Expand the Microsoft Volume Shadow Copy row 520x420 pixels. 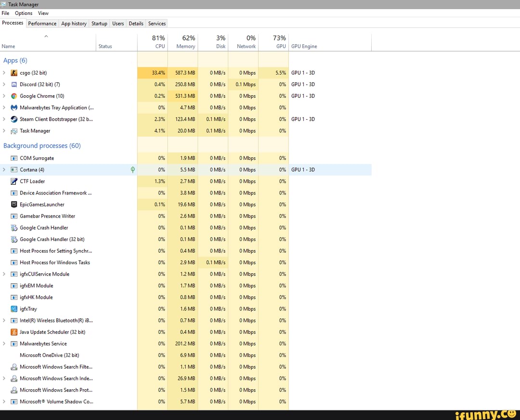pyautogui.click(x=4, y=401)
